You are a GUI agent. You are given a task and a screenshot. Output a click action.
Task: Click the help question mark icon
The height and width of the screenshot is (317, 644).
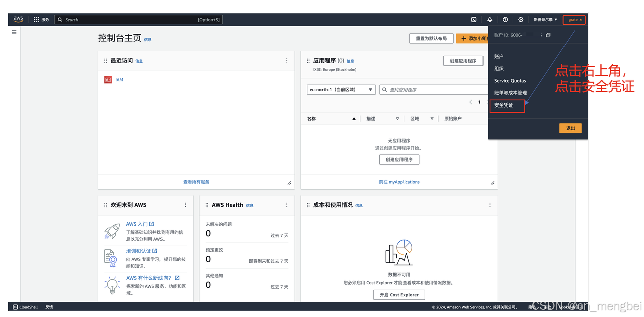point(505,19)
